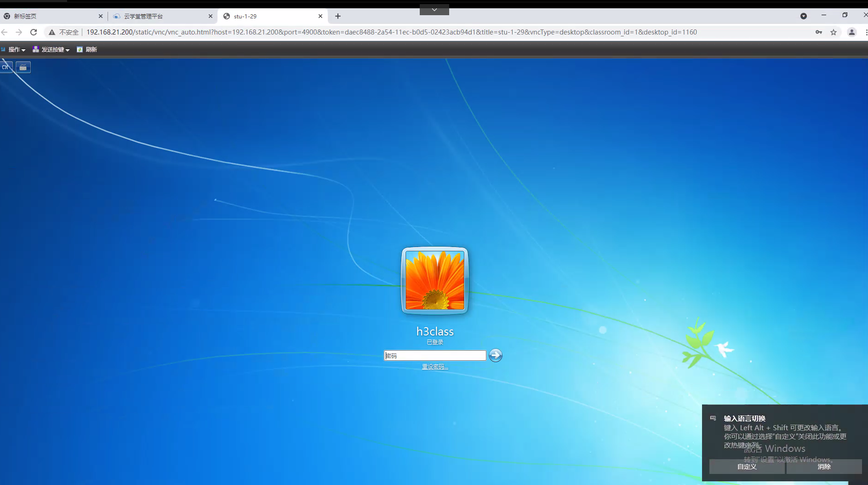Click the blue login arrow button

click(x=495, y=355)
